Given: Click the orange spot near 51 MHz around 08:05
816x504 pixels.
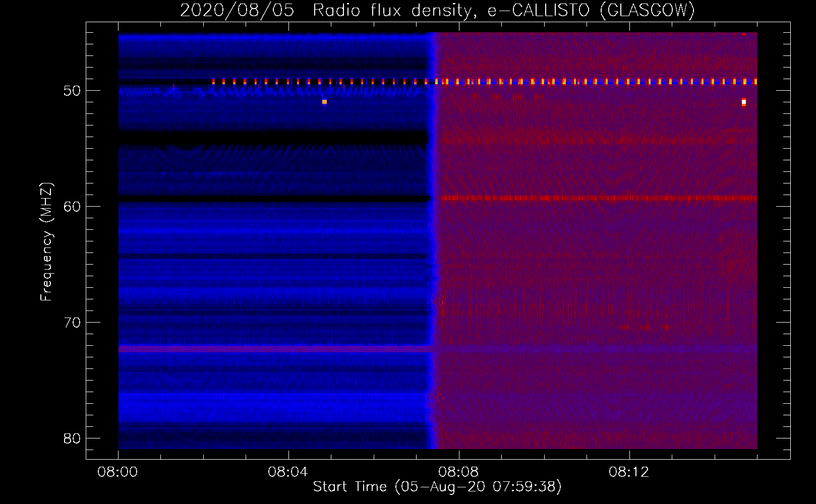Looking at the screenshot, I should pyautogui.click(x=324, y=102).
